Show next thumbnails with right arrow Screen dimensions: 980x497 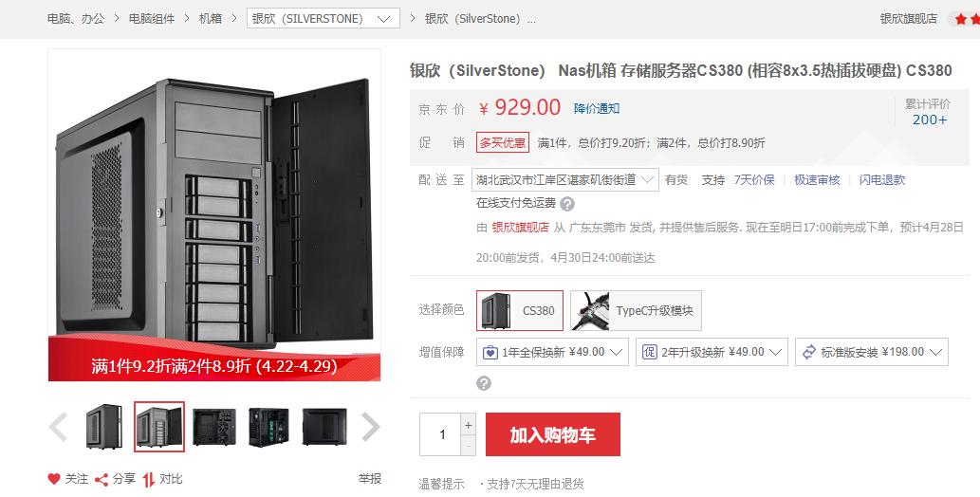pyautogui.click(x=371, y=427)
